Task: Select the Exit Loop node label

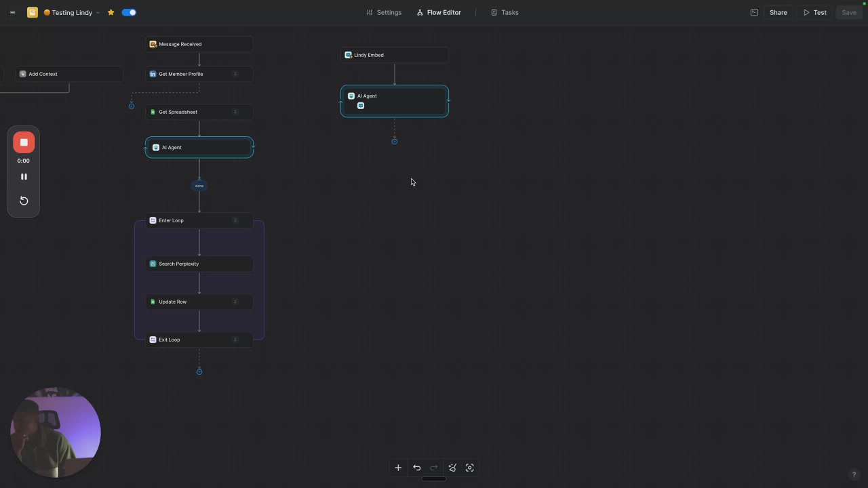Action: pos(169,340)
